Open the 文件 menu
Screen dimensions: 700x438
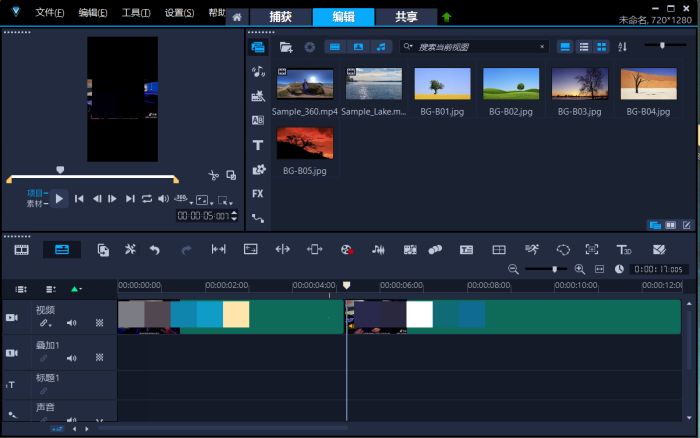click(x=50, y=13)
